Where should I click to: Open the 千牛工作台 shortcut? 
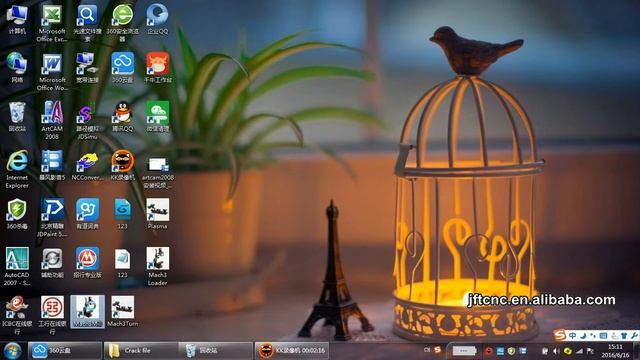[158, 68]
